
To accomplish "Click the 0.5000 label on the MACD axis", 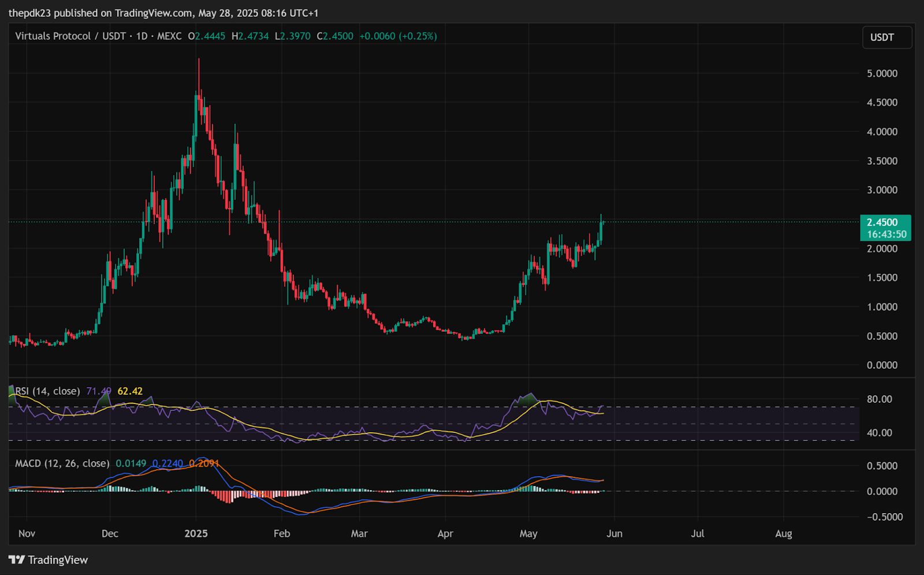I will point(882,466).
